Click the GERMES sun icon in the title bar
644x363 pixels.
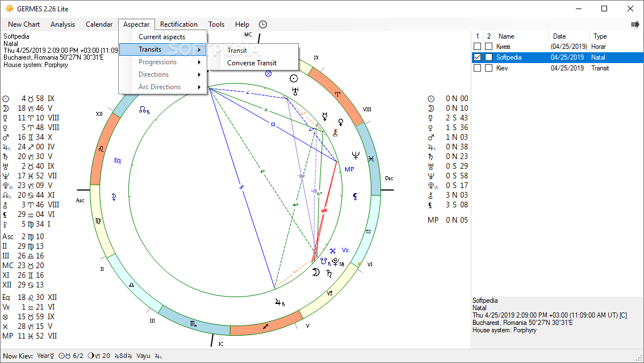(9, 9)
